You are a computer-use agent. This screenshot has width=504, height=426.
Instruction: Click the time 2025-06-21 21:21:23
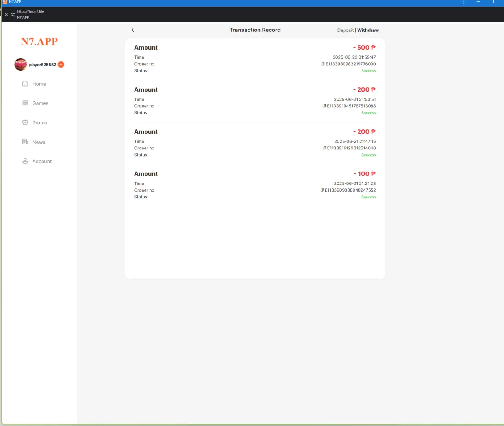355,184
